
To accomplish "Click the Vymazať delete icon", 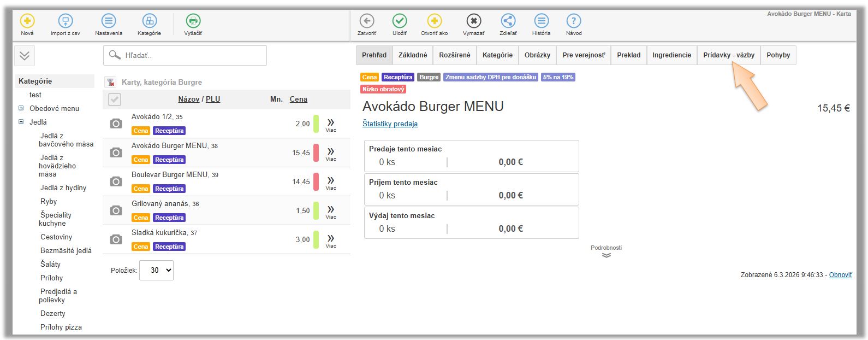I will click(x=473, y=21).
